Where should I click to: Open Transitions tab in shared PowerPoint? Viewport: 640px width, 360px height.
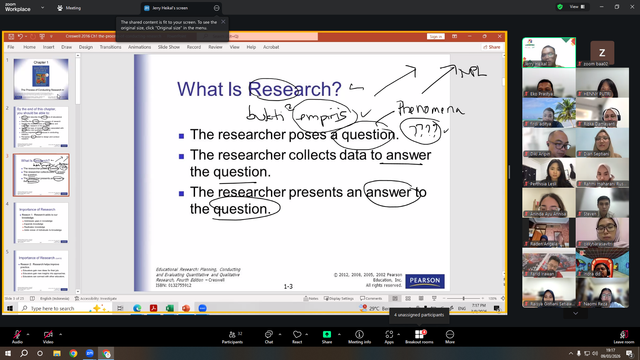(110, 47)
